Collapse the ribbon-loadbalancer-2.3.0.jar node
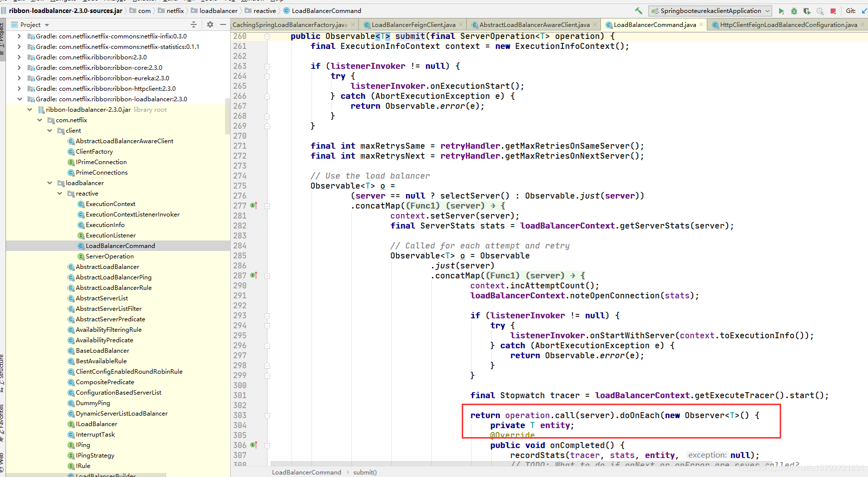This screenshot has height=477, width=868. tap(29, 110)
